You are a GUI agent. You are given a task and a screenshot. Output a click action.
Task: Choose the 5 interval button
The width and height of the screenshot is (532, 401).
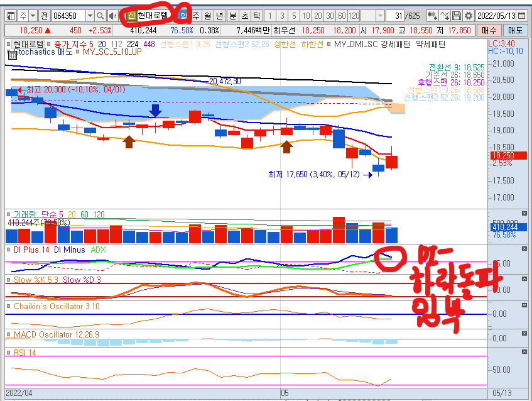pyautogui.click(x=294, y=16)
